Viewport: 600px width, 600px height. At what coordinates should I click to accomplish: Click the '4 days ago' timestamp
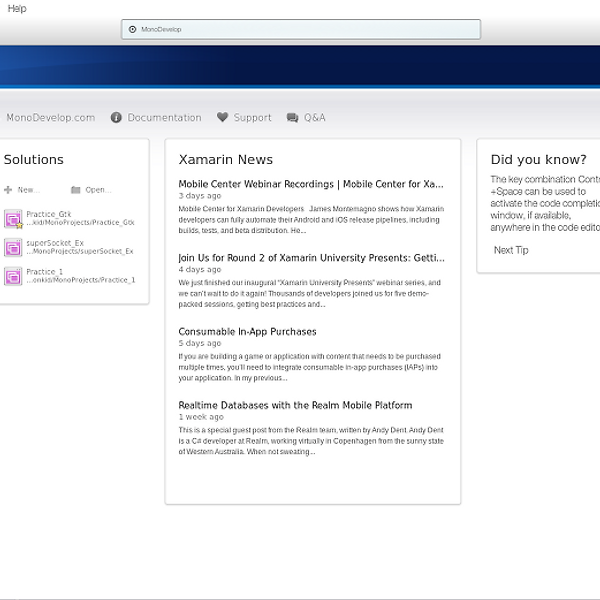pos(200,270)
